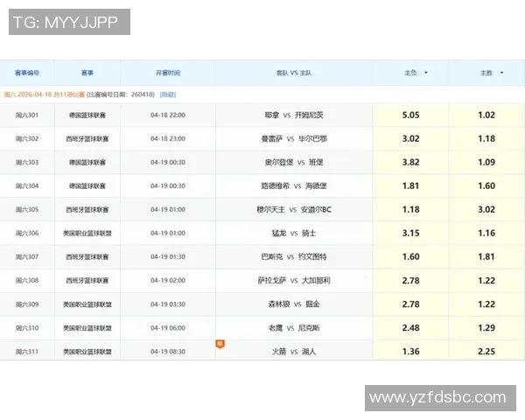Select 1.09 odds for 奥尔登堡 vs 班堡
Image resolution: width=525 pixels, height=420 pixels.
point(486,162)
